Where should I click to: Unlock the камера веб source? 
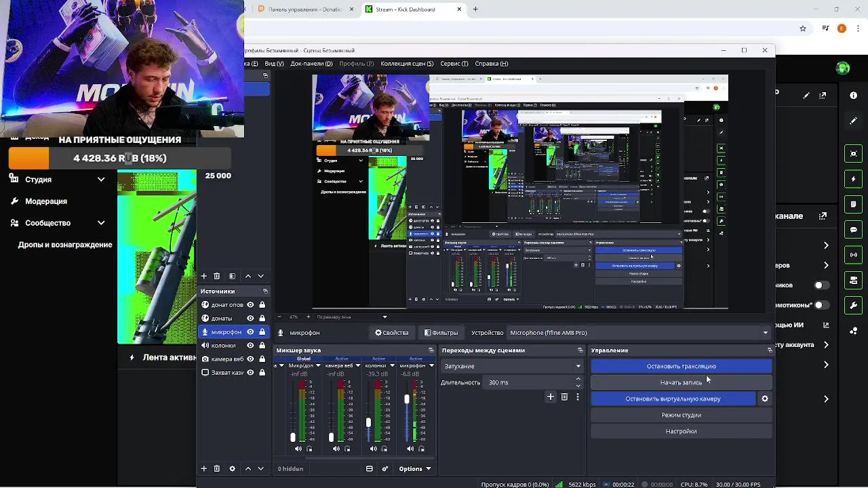[262, 359]
